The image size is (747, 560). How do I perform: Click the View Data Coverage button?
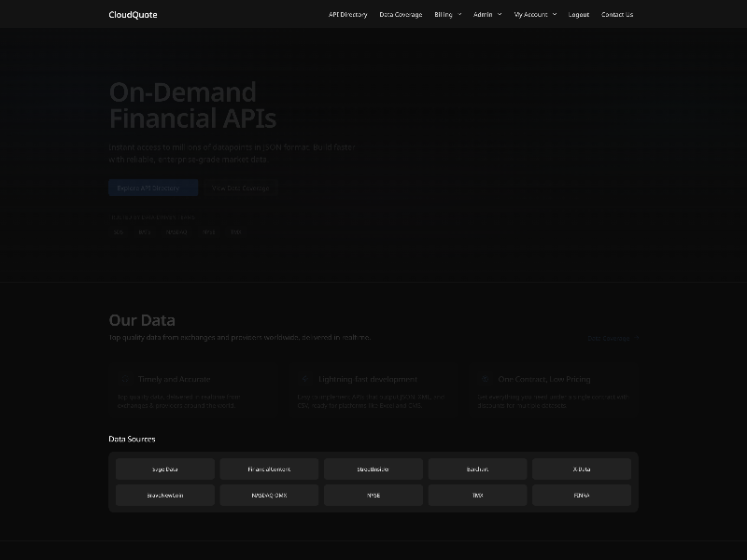click(x=242, y=188)
